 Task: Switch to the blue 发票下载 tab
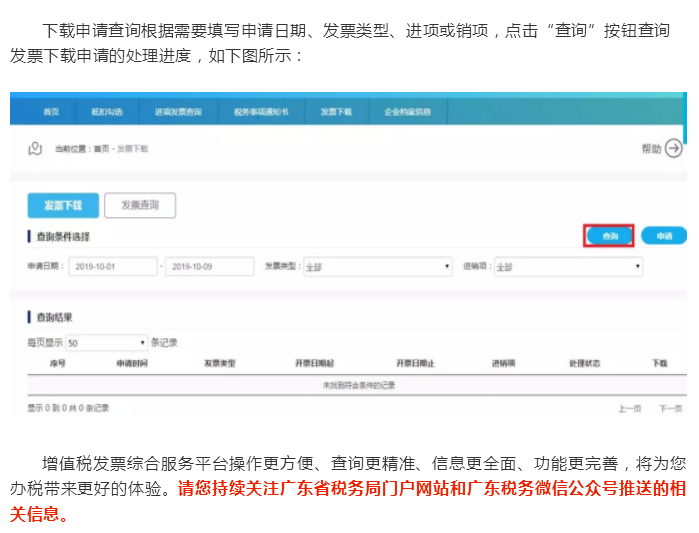coord(63,206)
